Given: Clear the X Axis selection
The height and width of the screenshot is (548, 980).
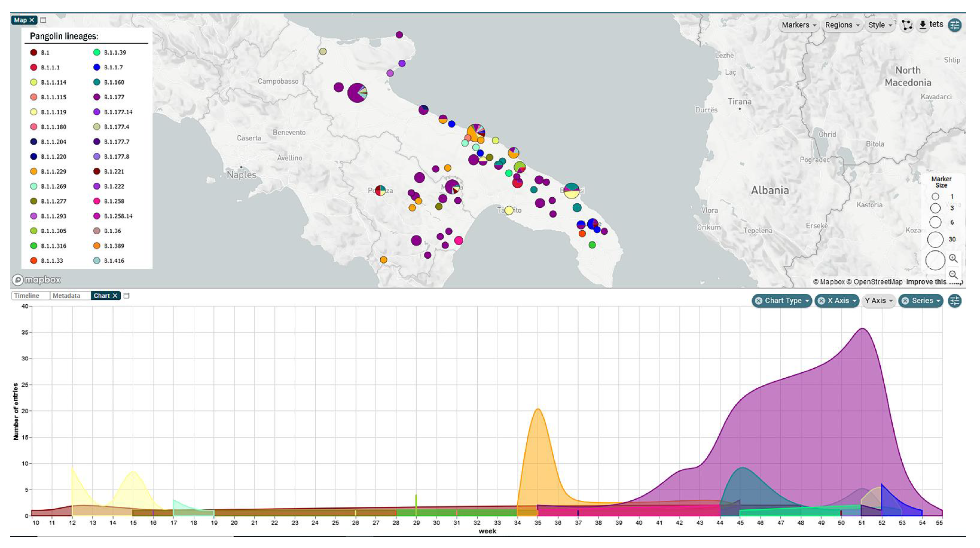Looking at the screenshot, I should click(821, 300).
